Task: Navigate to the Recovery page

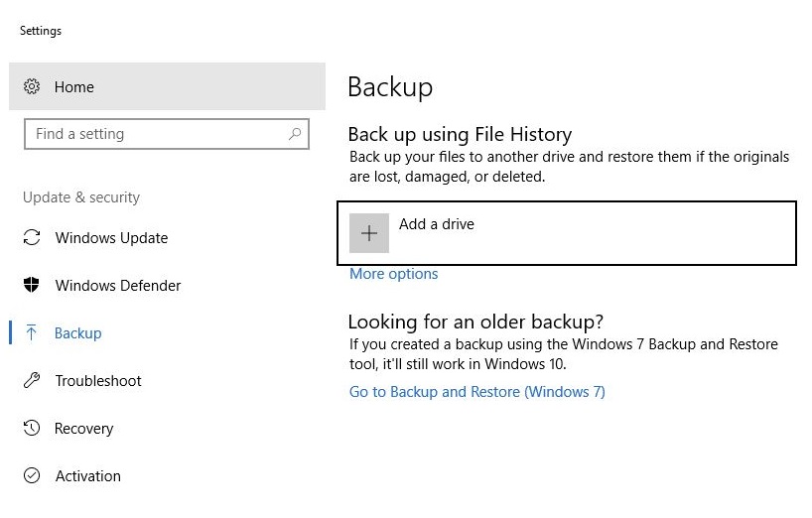Action: pyautogui.click(x=84, y=429)
